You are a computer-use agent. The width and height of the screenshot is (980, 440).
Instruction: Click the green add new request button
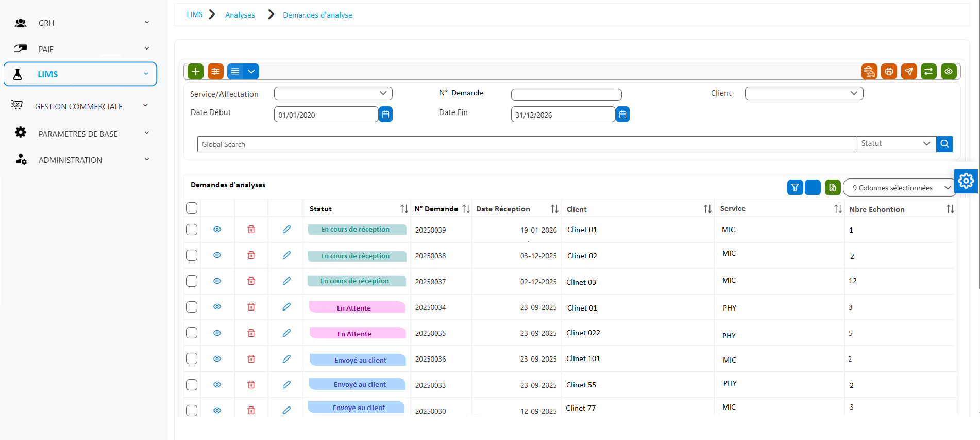(195, 71)
